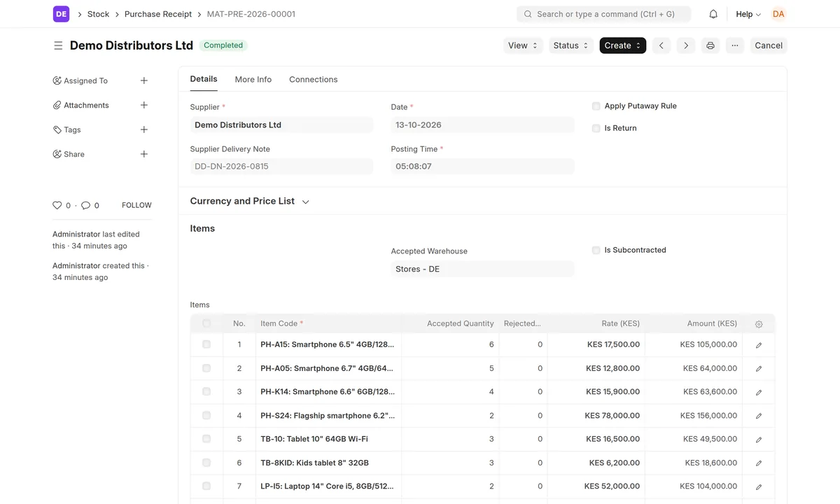
Task: Switch to the Connections tab
Action: pyautogui.click(x=314, y=80)
